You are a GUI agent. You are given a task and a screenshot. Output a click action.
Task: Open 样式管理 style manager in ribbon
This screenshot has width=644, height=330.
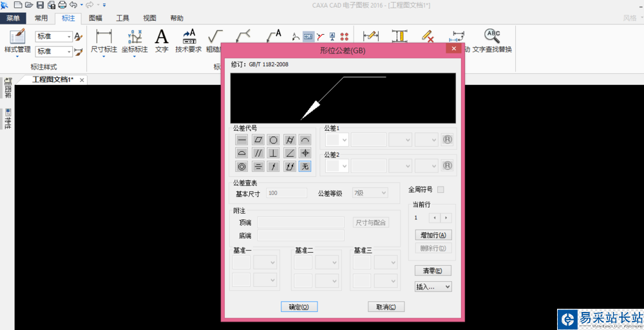17,41
